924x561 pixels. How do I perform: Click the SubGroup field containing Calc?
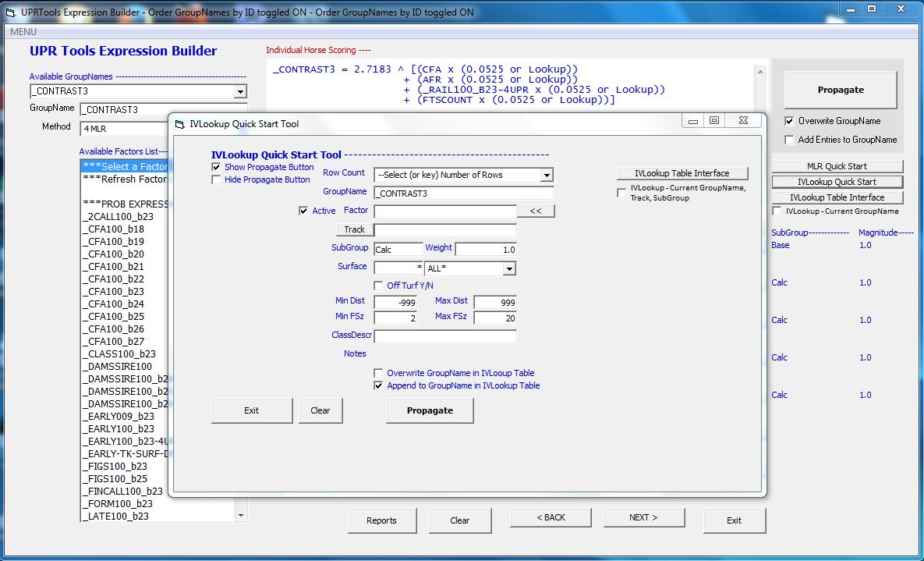point(398,250)
